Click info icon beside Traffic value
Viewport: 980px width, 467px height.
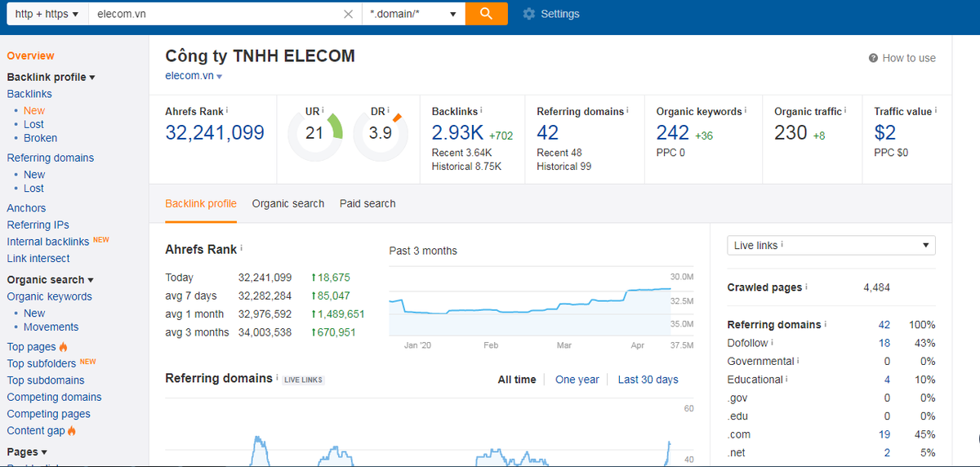pyautogui.click(x=936, y=110)
